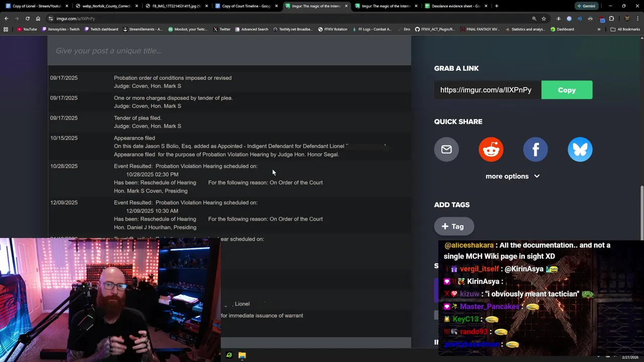Click the taskbar date 2/27/2026
The image size is (644, 362).
pyautogui.click(x=630, y=357)
